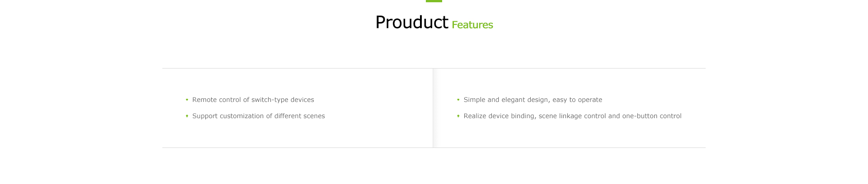The width and height of the screenshot is (868, 184).
Task: Click the top horizontal divider line
Action: coord(434,68)
